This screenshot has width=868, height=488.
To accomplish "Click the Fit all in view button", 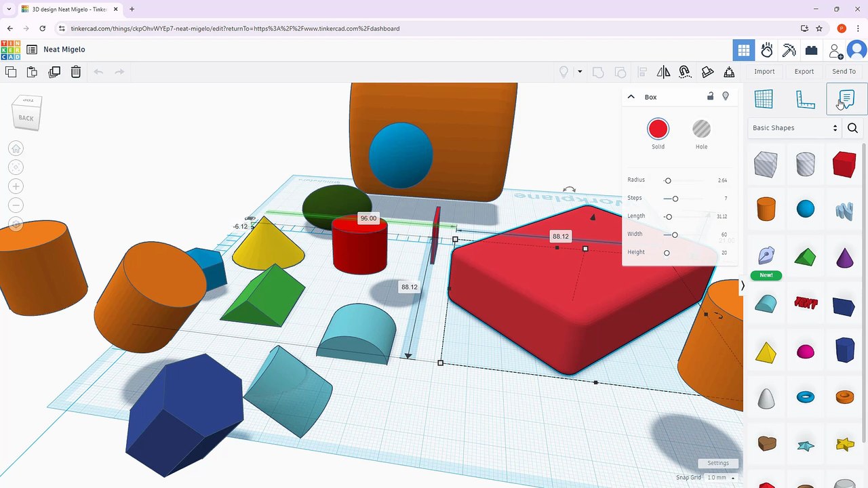I will (x=16, y=167).
